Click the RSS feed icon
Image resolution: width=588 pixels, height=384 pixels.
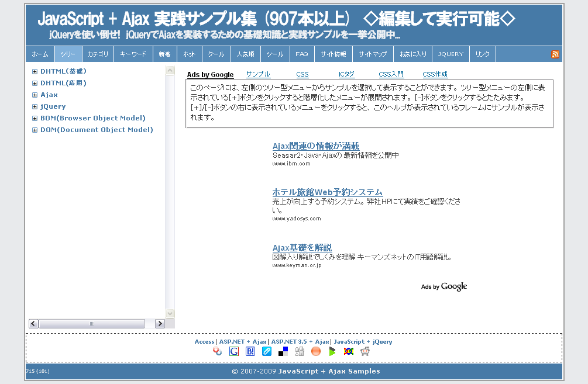coord(555,54)
